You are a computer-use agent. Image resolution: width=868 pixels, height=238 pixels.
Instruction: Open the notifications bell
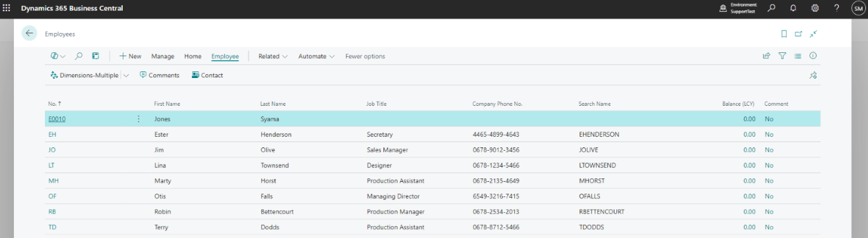[x=793, y=8]
